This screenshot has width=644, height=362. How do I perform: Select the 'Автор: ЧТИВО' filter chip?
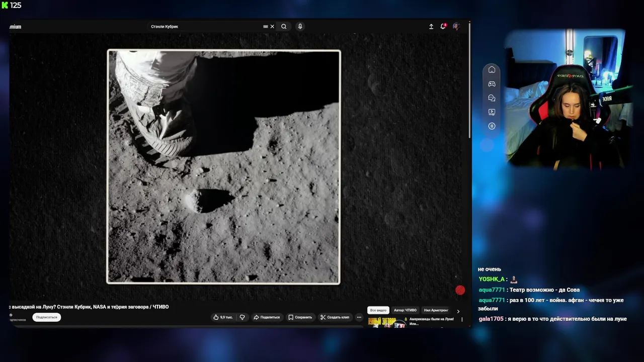coord(405,310)
